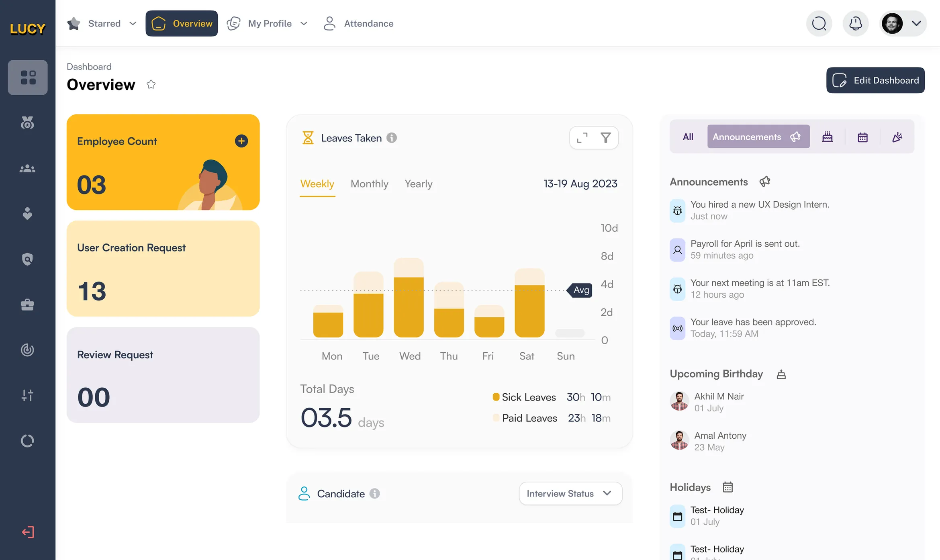Screen dimensions: 940x560
Task: Click the briefcase sidebar icon
Action: (27, 305)
